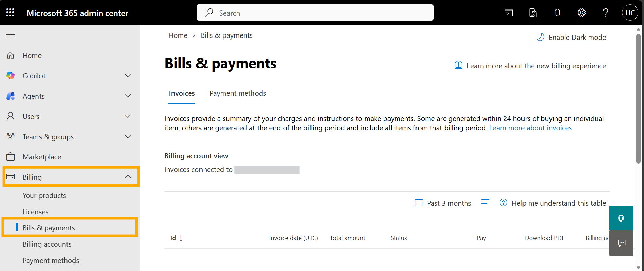The image size is (644, 271).
Task: Expand the Agents nav chevron
Action: coord(128,96)
